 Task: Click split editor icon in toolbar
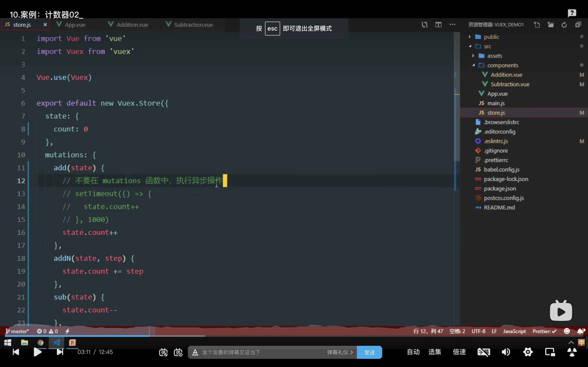[438, 25]
